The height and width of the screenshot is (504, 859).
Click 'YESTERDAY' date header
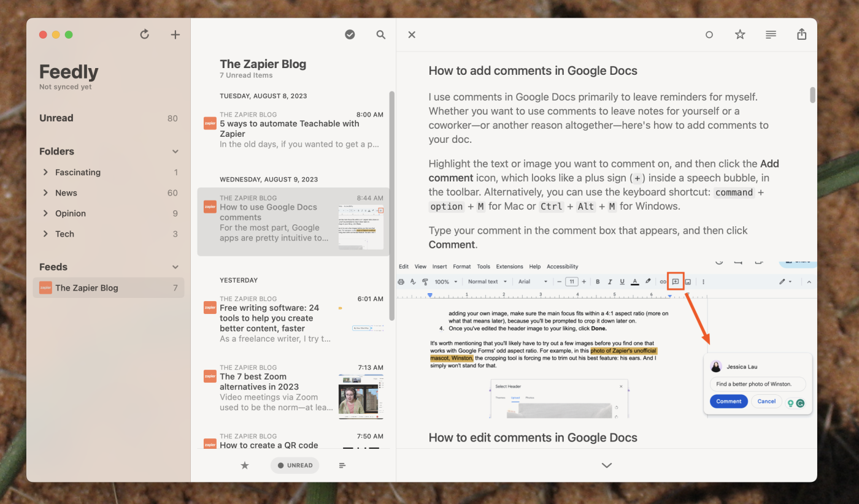point(239,280)
